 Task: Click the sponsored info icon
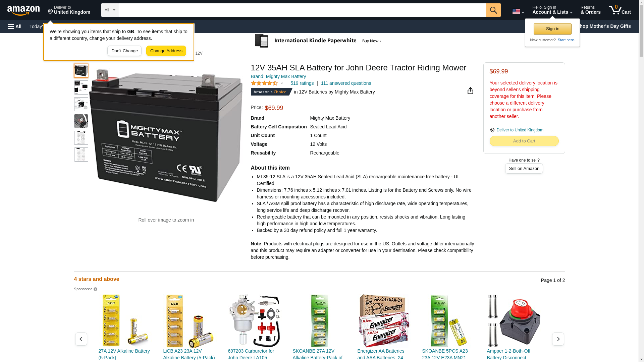click(x=95, y=289)
